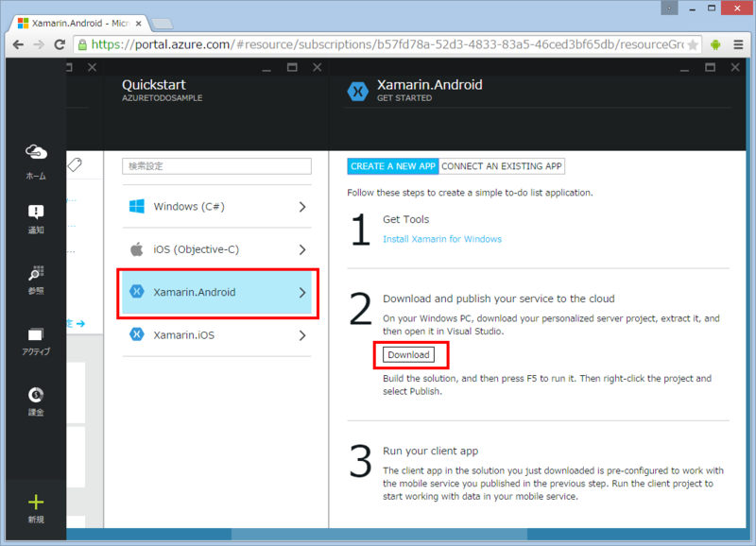Open a new browser tab
Image resolution: width=756 pixels, height=546 pixels.
162,24
